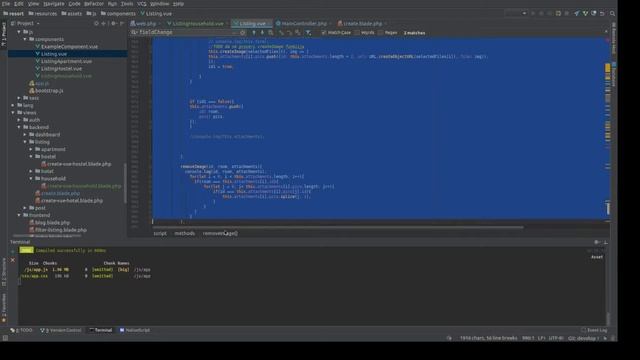The height and width of the screenshot is (360, 640).
Task: Expand the auth folder
Action: pos(19,120)
